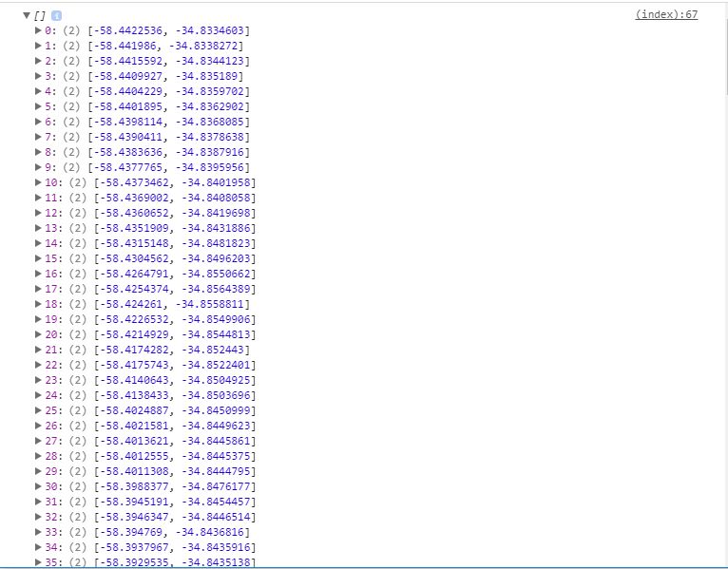Expand array entry 15

pos(38,258)
